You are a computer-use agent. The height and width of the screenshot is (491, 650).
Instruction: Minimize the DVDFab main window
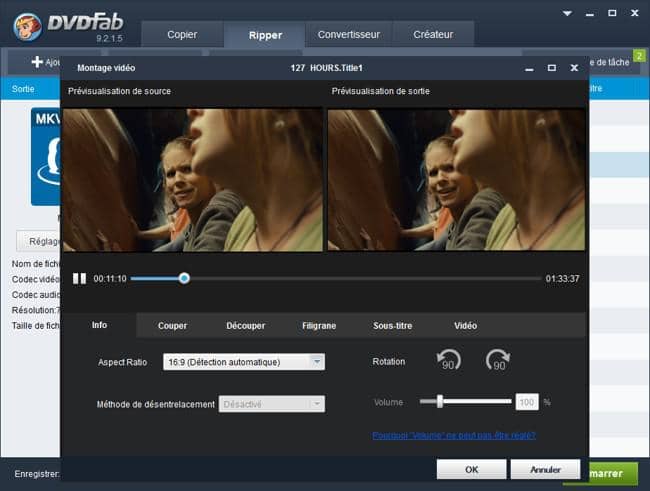tap(590, 14)
